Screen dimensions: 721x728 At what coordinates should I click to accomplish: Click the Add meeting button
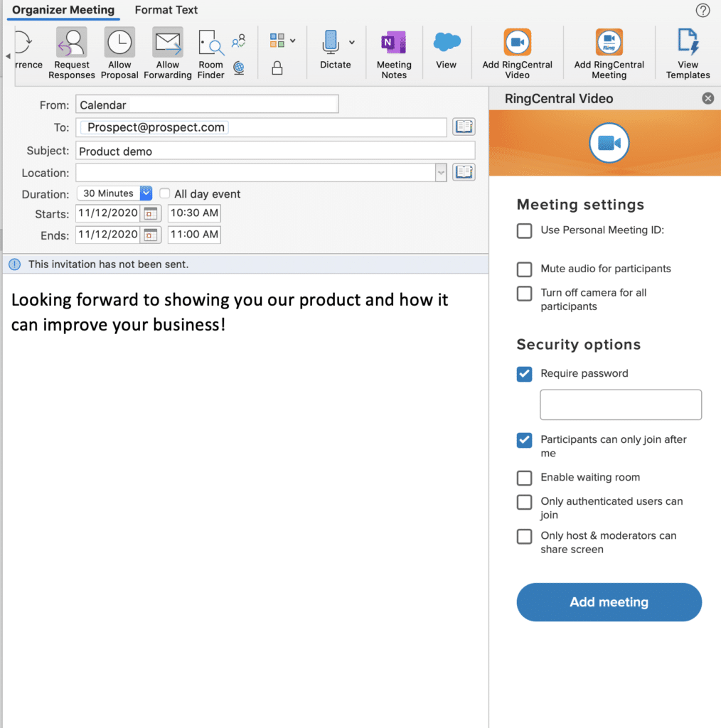click(609, 602)
